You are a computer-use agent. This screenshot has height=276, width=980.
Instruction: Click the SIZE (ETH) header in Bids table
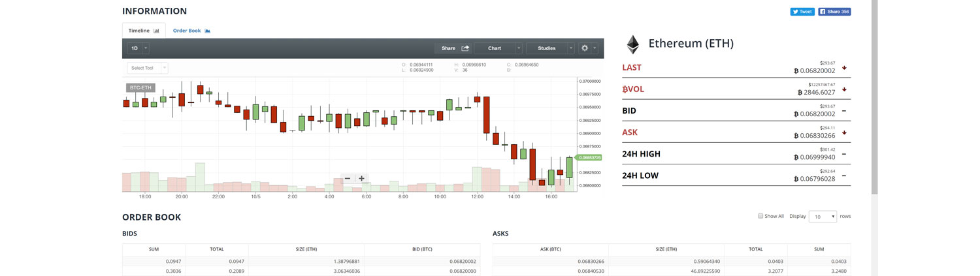coord(306,249)
